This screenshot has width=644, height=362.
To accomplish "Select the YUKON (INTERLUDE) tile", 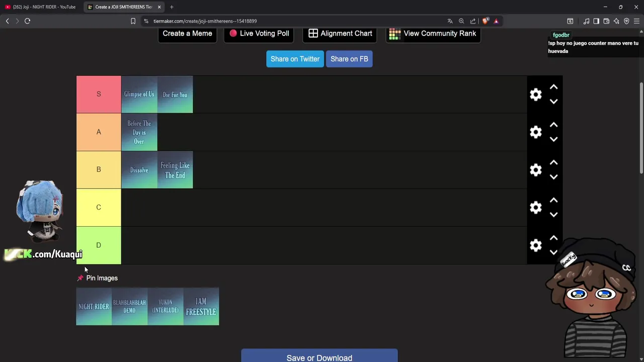I will 165,307.
